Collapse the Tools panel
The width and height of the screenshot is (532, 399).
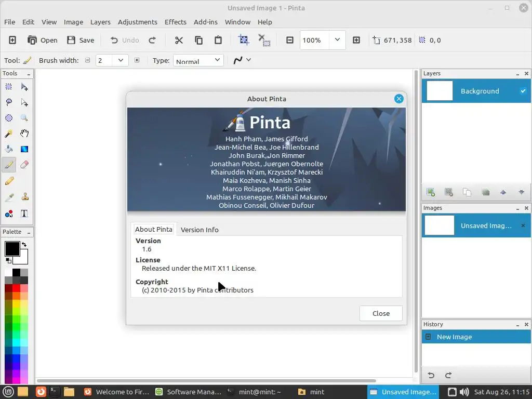point(29,74)
